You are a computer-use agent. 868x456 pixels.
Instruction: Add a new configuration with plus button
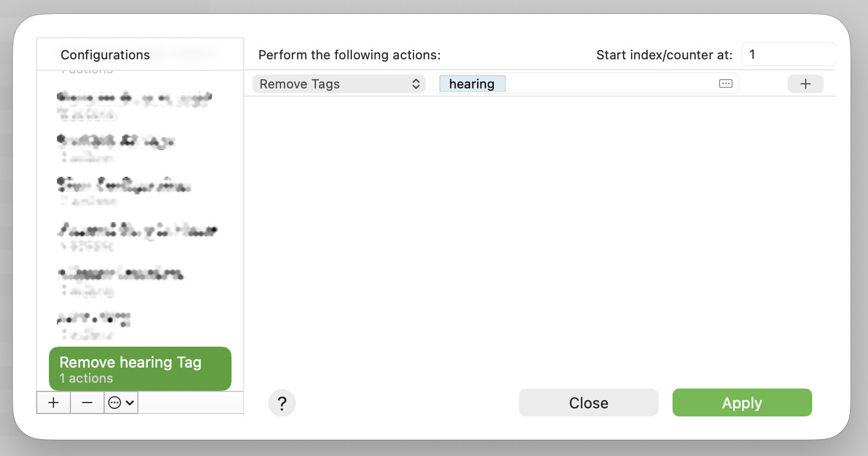pos(54,402)
